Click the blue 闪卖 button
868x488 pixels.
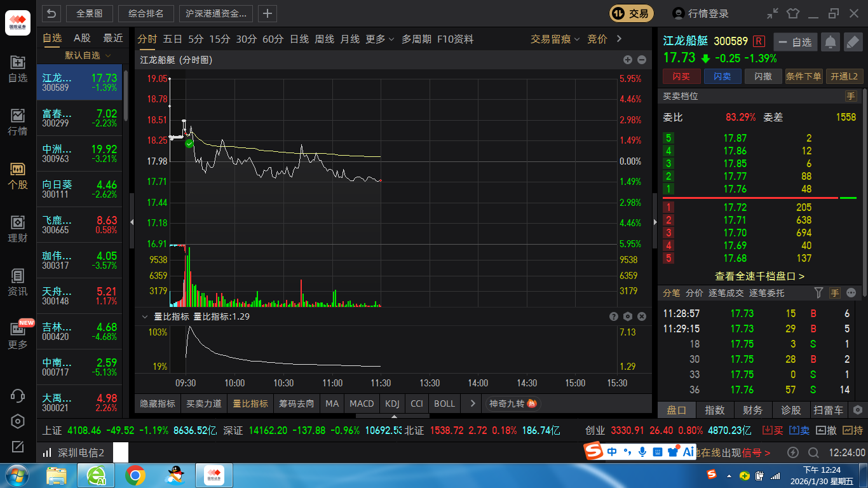722,76
